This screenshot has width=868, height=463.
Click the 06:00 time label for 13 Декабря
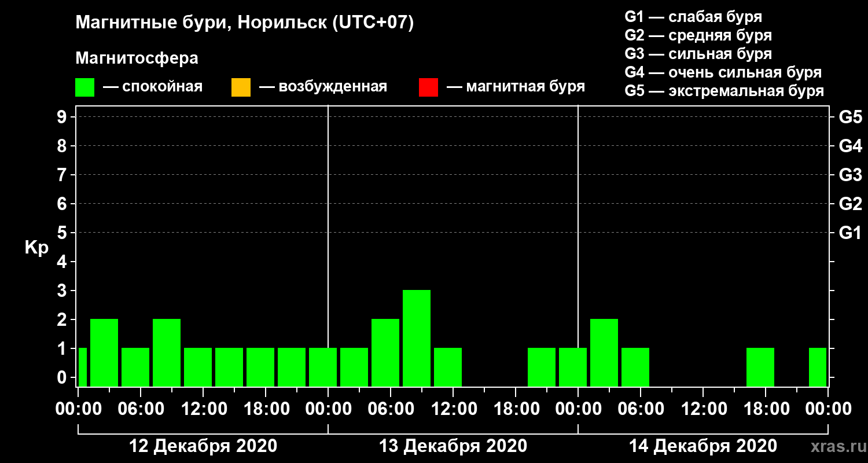(x=391, y=409)
